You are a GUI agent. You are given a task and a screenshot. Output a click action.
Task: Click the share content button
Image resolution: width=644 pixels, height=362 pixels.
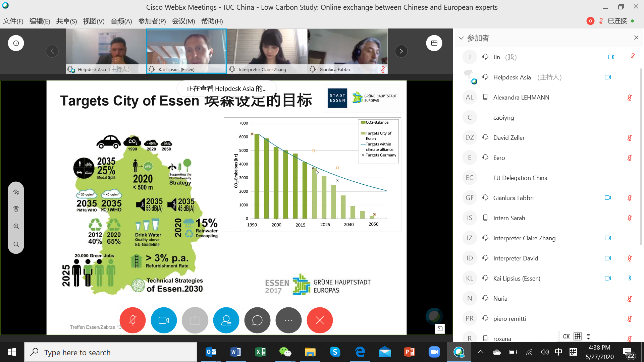(x=195, y=320)
